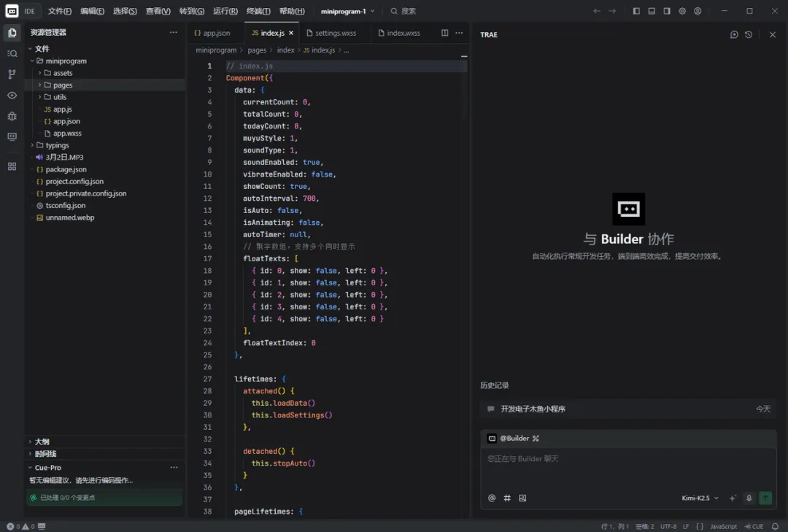Open the Explorer view in activity bar
This screenshot has height=532, width=788.
pos(12,33)
